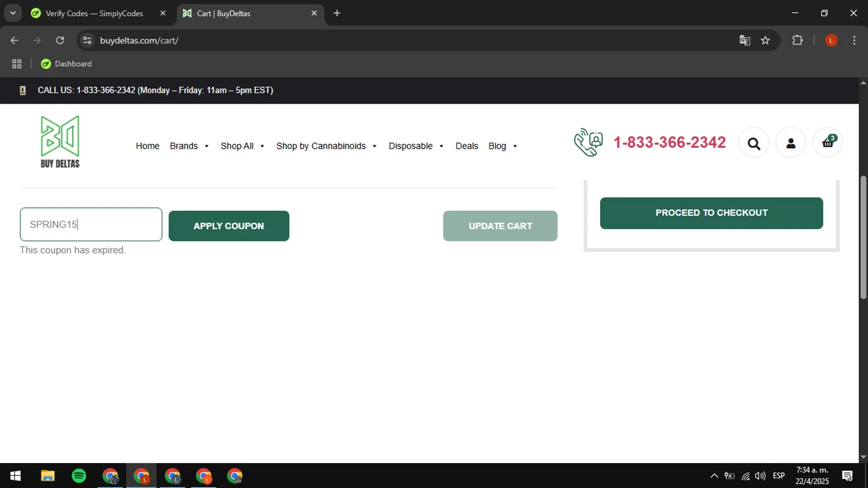Viewport: 868px width, 488px height.
Task: Click the red phone number 1-833-366-2342
Action: [670, 142]
